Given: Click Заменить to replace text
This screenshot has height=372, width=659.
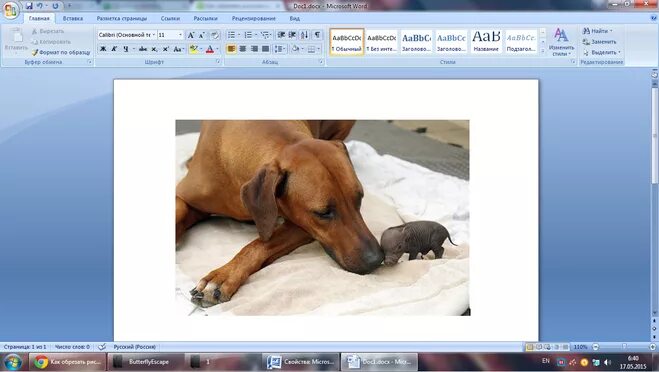Looking at the screenshot, I should (x=600, y=42).
